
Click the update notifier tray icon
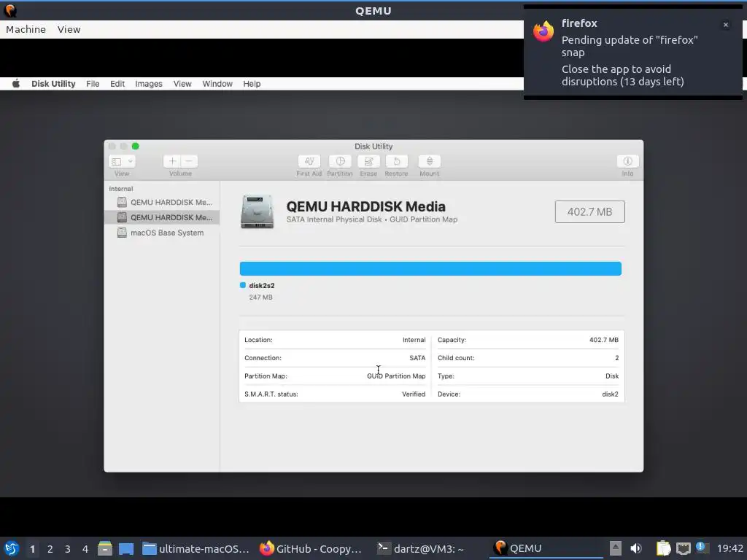701,548
